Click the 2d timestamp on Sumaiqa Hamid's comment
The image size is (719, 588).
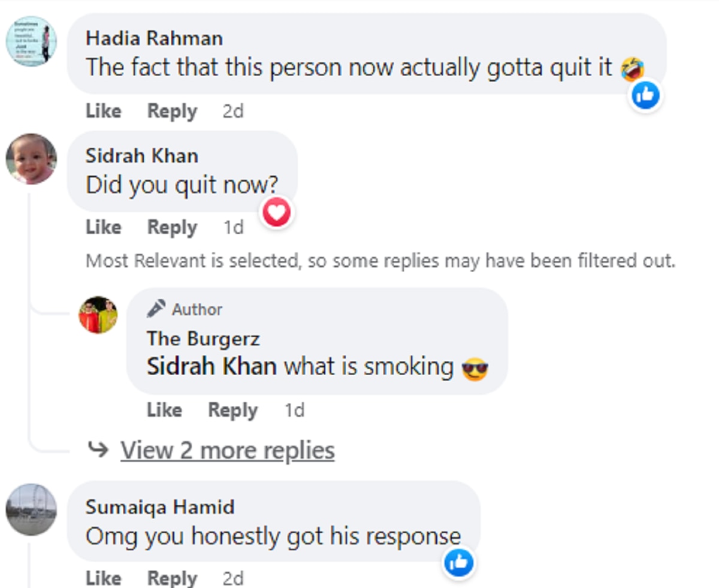233,578
